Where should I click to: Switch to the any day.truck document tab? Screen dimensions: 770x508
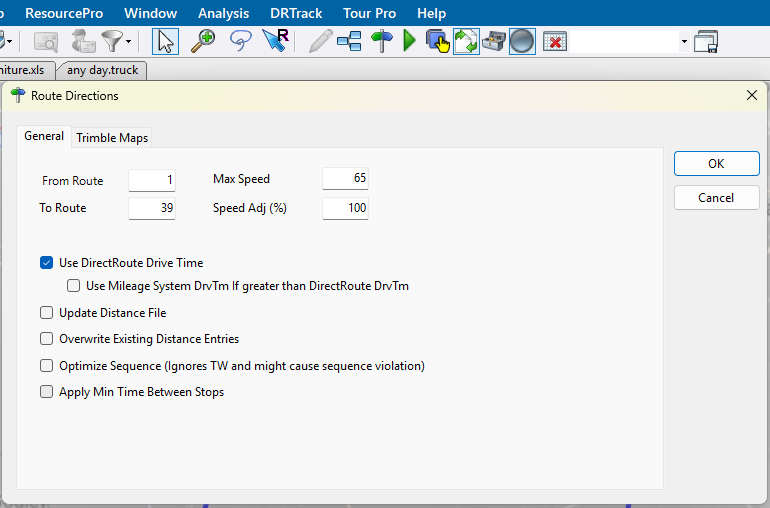[102, 70]
